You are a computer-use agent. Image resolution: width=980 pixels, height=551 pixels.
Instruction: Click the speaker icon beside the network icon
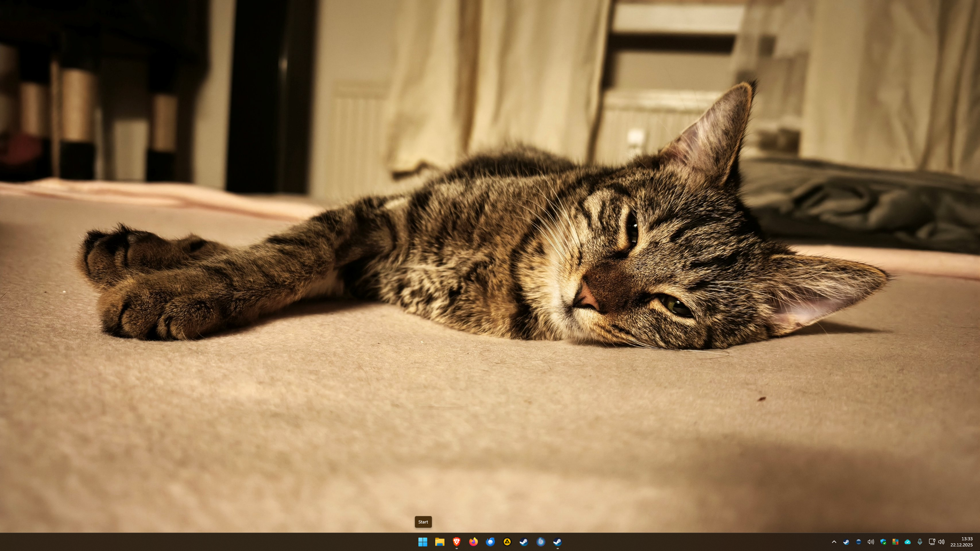[941, 542]
